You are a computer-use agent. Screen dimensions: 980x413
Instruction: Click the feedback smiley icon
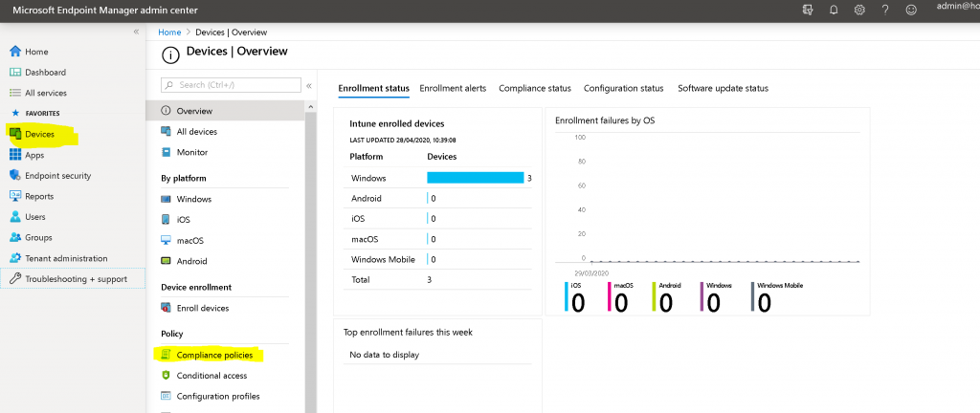click(911, 10)
